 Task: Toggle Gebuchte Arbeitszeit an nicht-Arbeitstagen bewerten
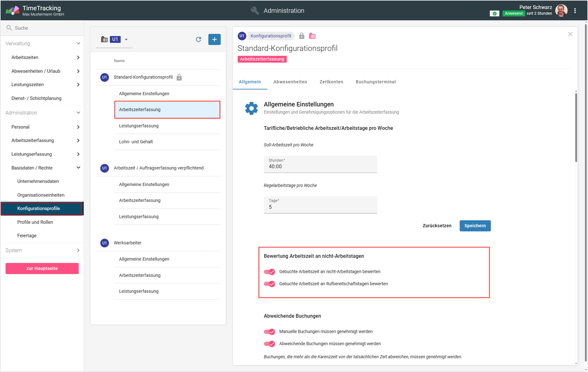(x=270, y=272)
